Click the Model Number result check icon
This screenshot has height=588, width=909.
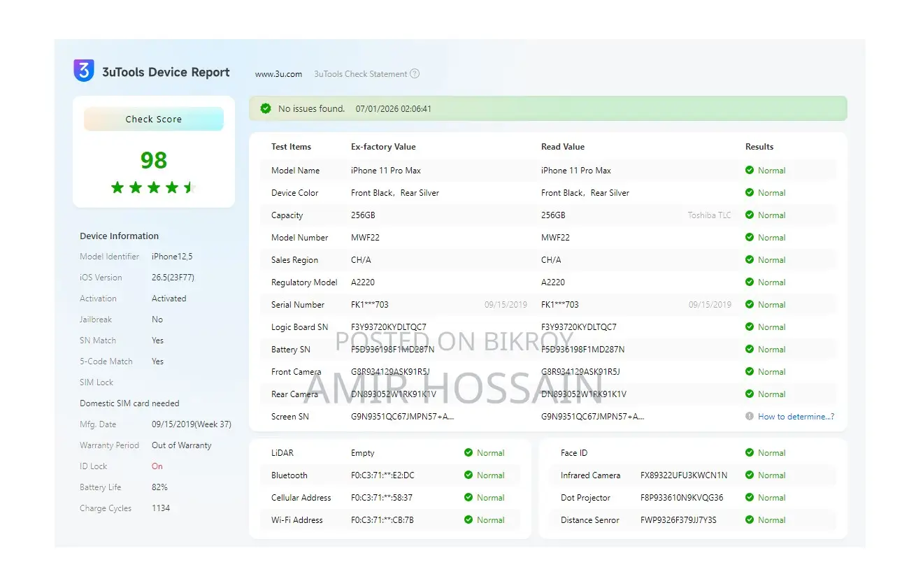[x=750, y=237]
